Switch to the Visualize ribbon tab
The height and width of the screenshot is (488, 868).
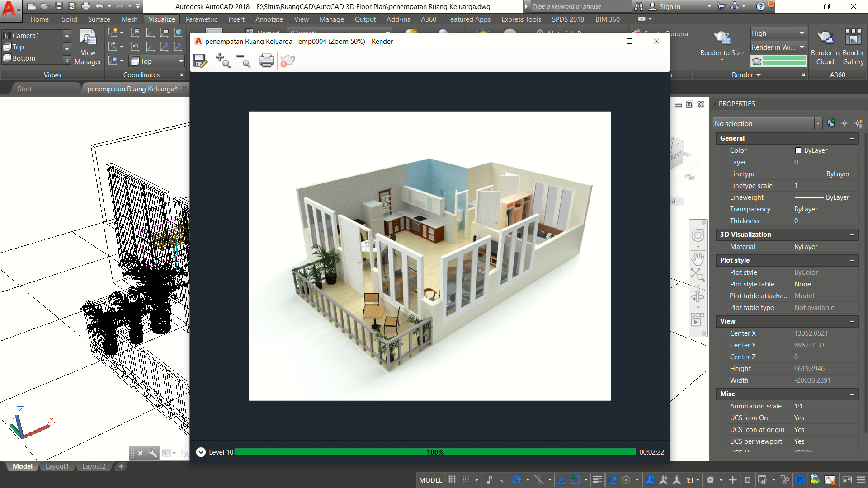click(x=161, y=19)
